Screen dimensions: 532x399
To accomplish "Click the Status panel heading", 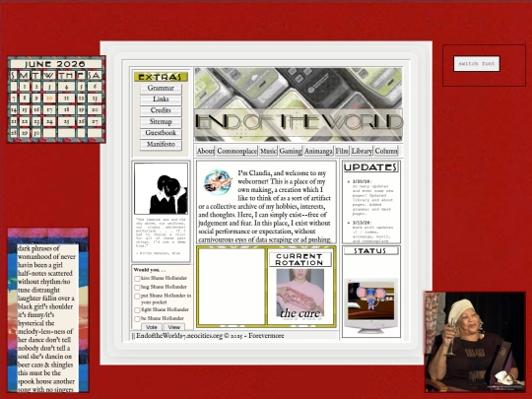I will 370,251.
